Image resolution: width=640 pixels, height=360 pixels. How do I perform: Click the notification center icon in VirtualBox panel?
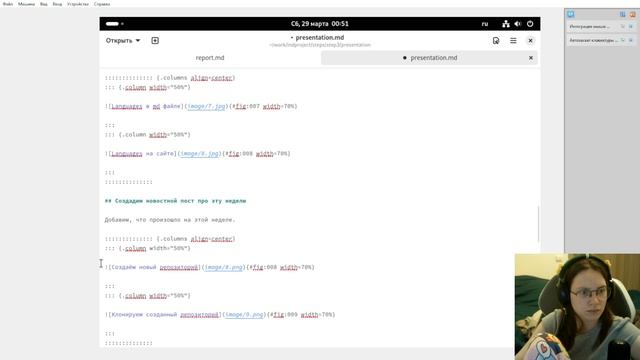[571, 14]
